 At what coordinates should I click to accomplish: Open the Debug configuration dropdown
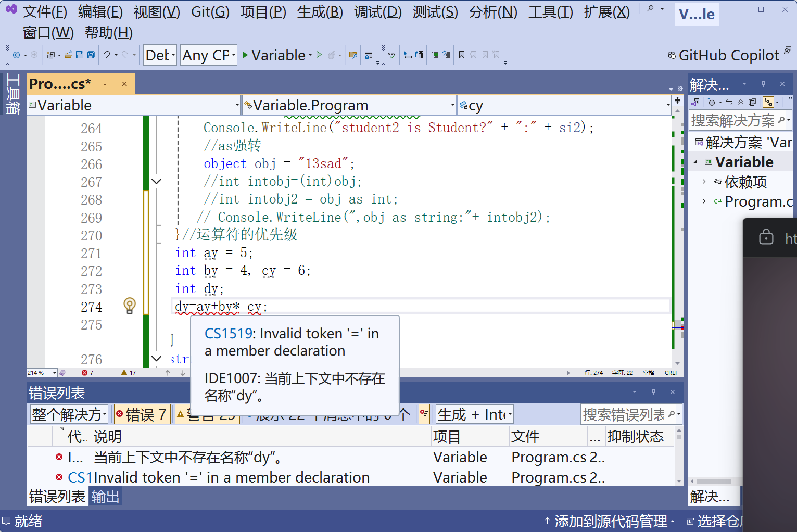(x=160, y=55)
